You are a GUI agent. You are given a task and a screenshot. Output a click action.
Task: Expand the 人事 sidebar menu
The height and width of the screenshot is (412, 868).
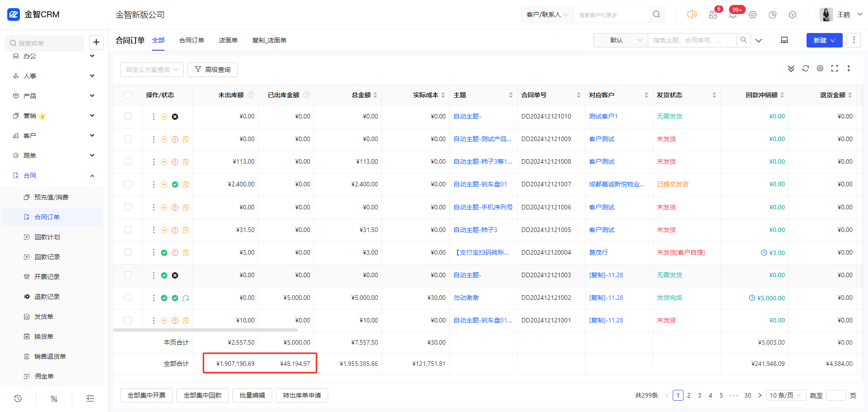pos(54,76)
